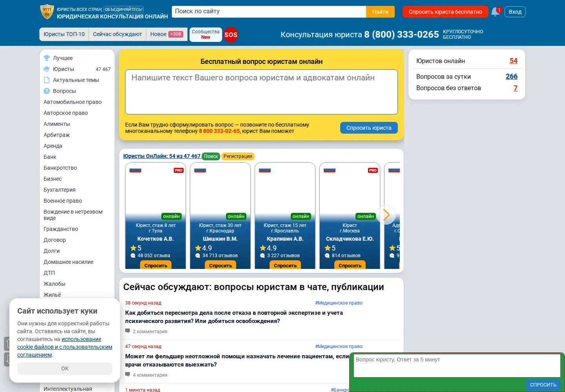
Task: Click the orange Найти search button
Action: pyautogui.click(x=380, y=12)
